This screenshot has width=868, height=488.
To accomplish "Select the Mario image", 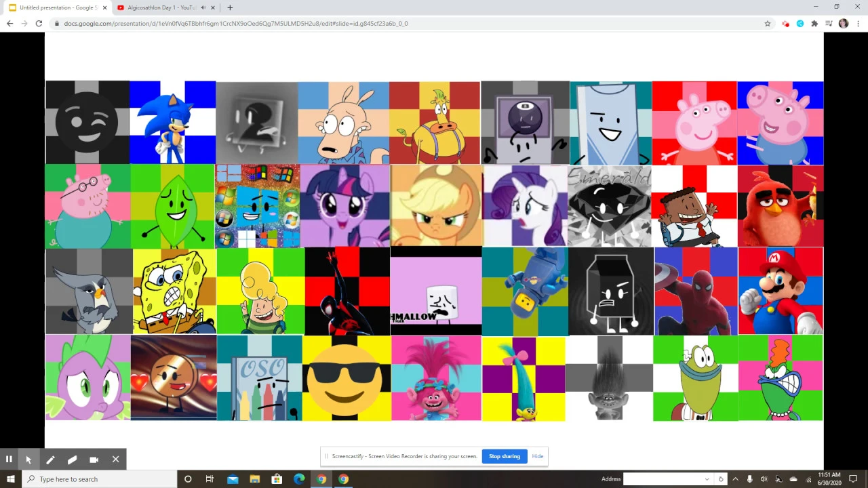I will pos(781,291).
